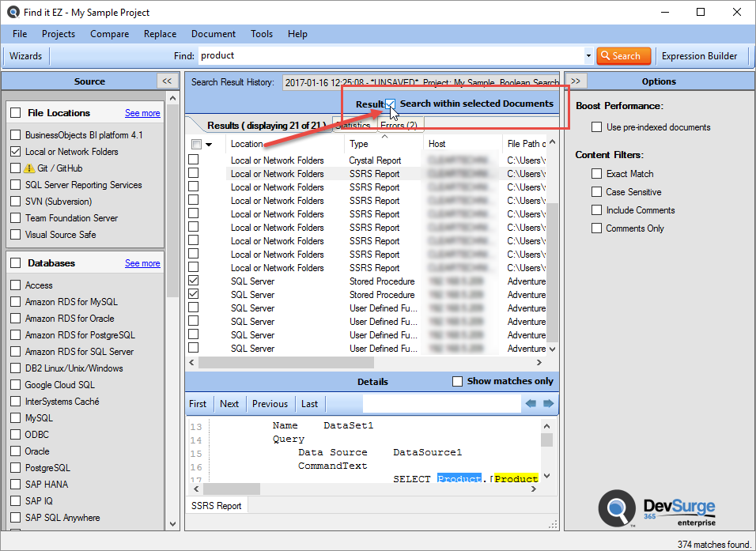Screen dimensions: 756x551
Task: Switch to the Errors (2) tab
Action: (399, 125)
